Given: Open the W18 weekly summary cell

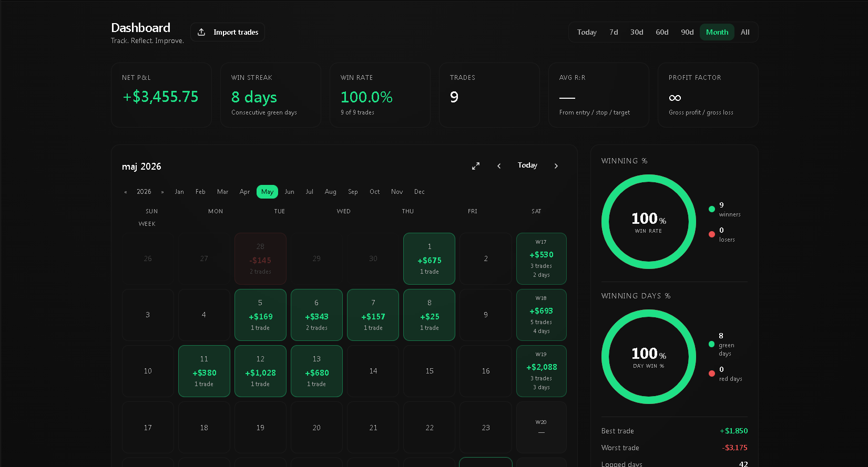Looking at the screenshot, I should [542, 315].
